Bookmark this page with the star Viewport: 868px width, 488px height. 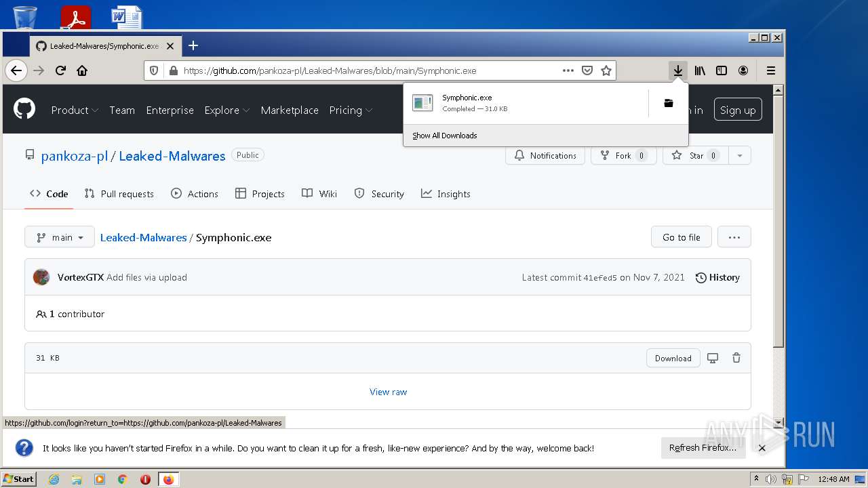click(606, 70)
